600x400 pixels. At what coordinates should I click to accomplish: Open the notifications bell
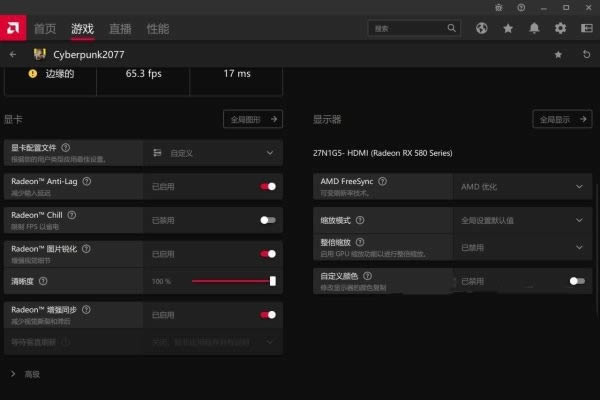click(534, 28)
